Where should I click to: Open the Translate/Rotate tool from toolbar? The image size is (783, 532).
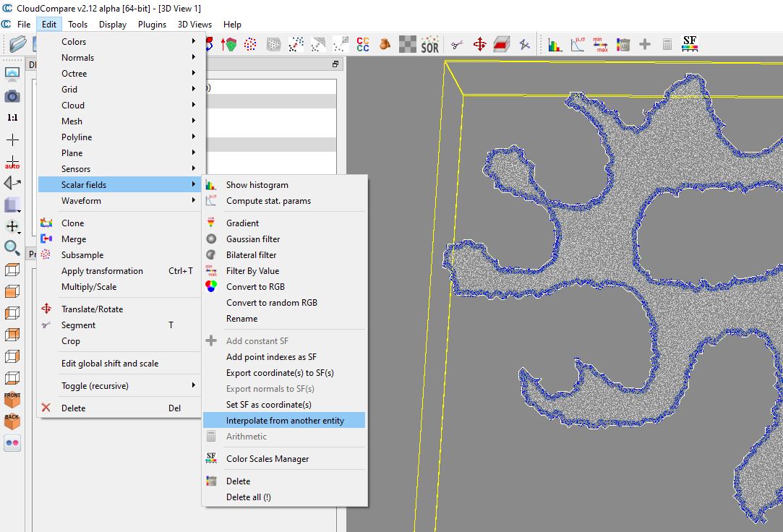pos(479,45)
